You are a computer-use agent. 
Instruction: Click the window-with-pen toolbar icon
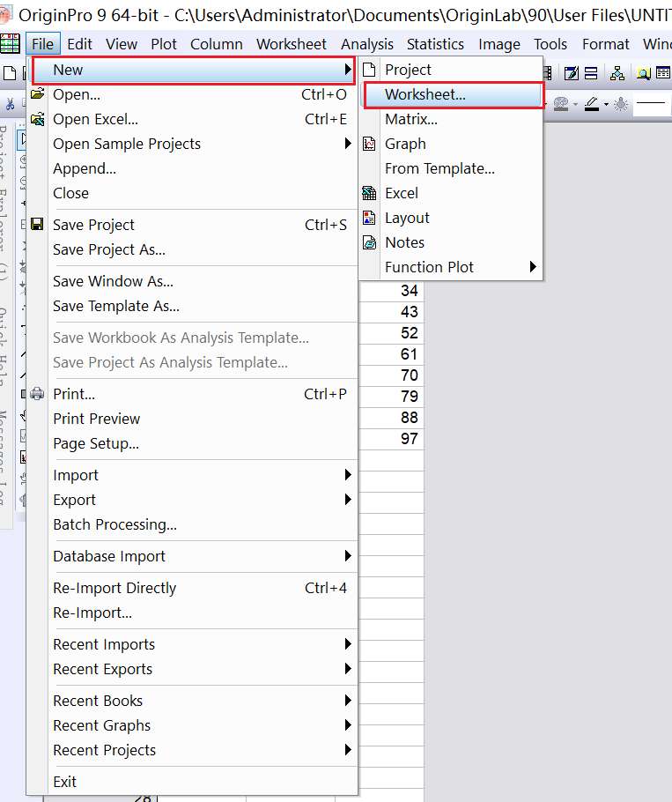(x=572, y=74)
